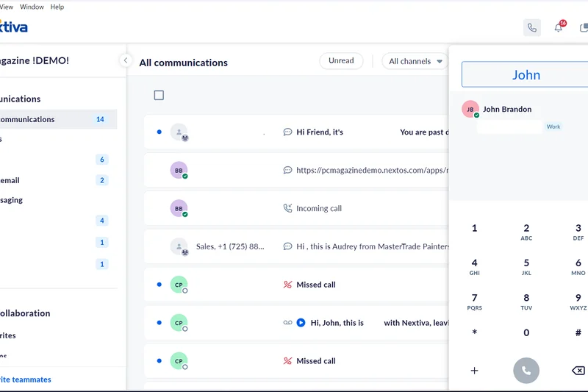Click the search field containing John
Image resolution: width=588 pixels, height=392 pixels.
(525, 75)
